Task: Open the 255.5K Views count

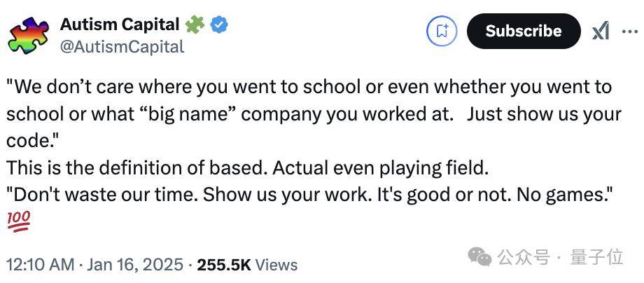Action: pyautogui.click(x=247, y=265)
